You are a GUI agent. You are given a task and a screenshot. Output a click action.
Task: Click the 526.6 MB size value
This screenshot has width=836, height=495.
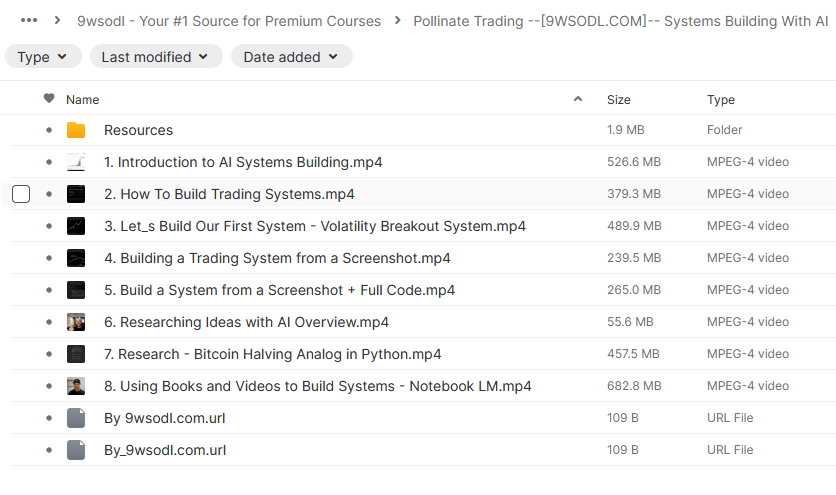pyautogui.click(x=634, y=162)
